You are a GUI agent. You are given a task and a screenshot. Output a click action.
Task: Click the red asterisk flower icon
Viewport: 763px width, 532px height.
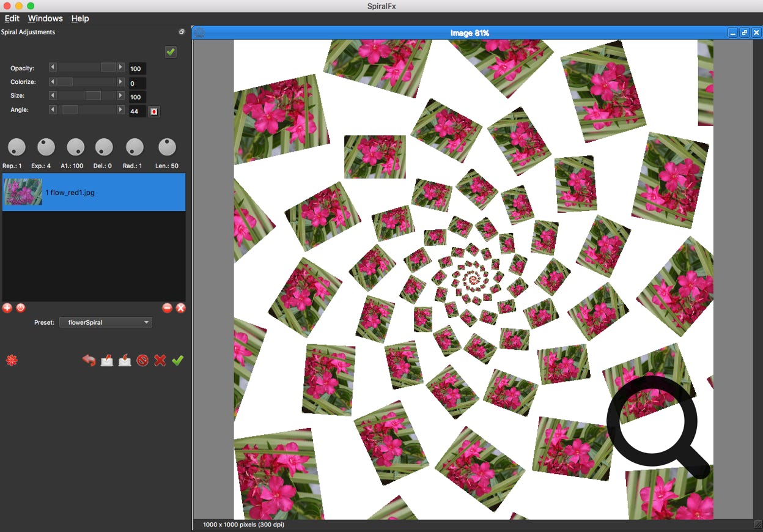coord(12,361)
